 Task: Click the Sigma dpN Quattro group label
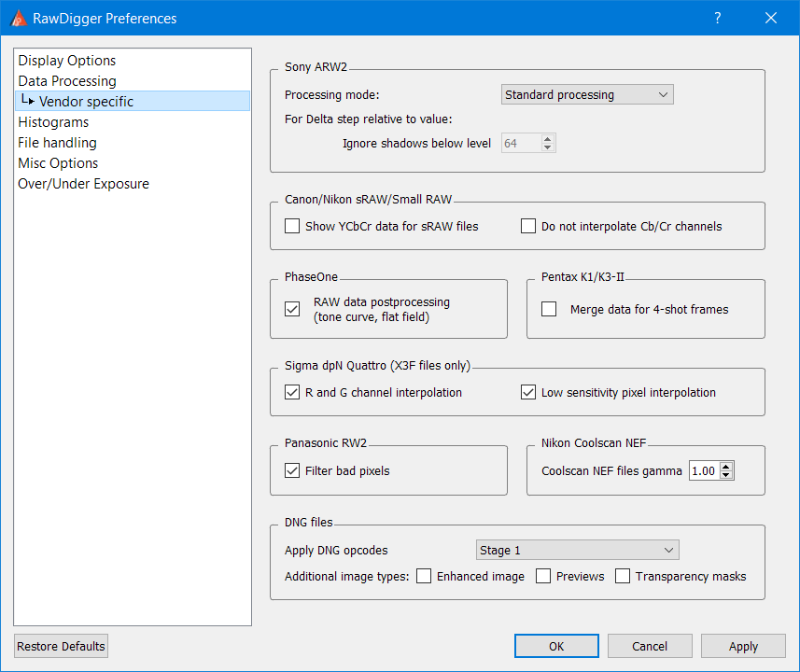point(377,365)
